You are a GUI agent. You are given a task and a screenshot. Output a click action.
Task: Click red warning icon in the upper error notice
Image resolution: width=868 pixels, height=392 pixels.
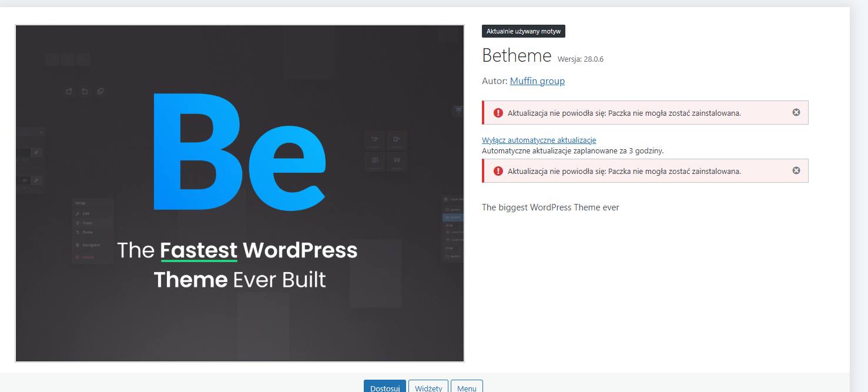pos(498,113)
